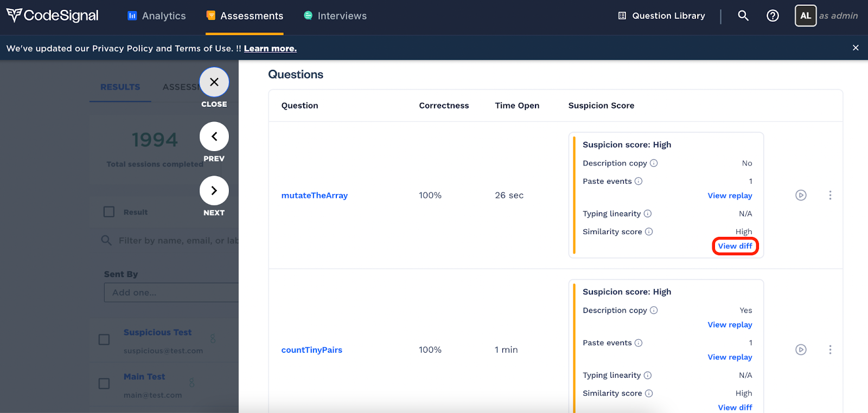Play replay for countTinyPairs row
Image resolution: width=868 pixels, height=413 pixels.
(801, 350)
